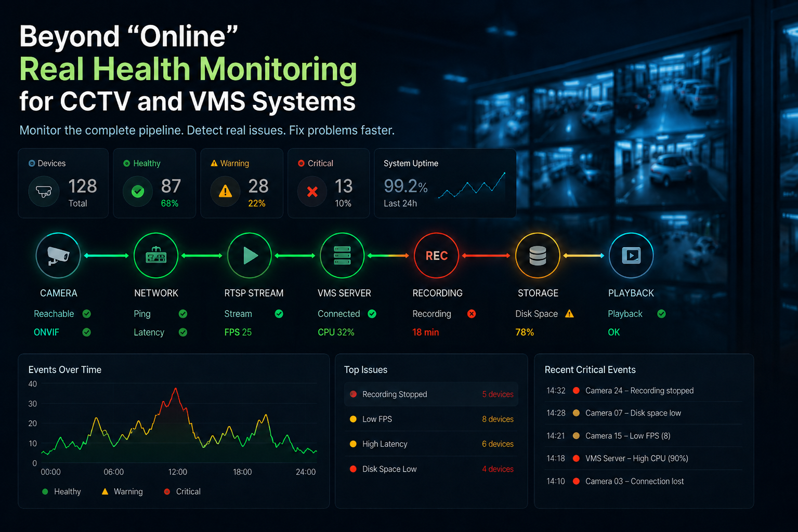798x532 pixels.
Task: Click the Reachable green check icon
Action: [87, 314]
